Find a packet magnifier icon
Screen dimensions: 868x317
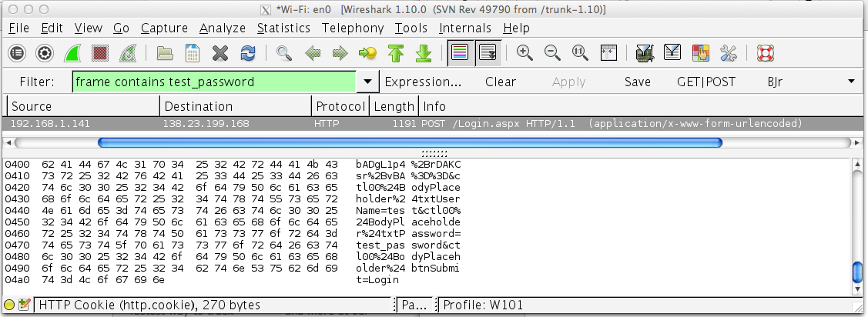[x=284, y=53]
